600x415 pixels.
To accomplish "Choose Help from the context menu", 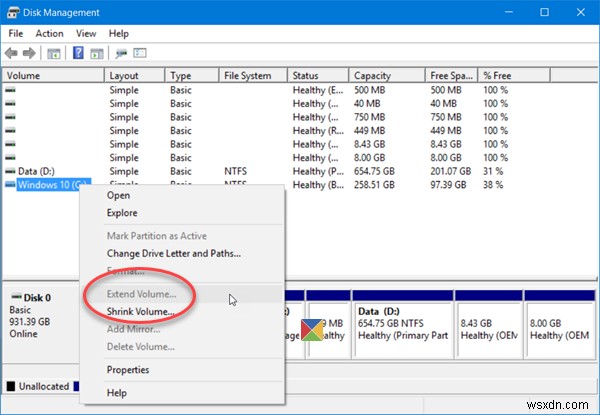I will tap(182, 393).
